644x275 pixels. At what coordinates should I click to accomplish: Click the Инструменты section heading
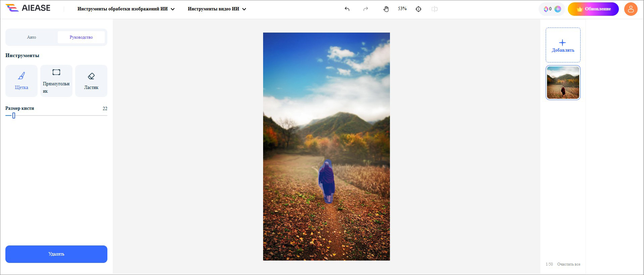[22, 55]
